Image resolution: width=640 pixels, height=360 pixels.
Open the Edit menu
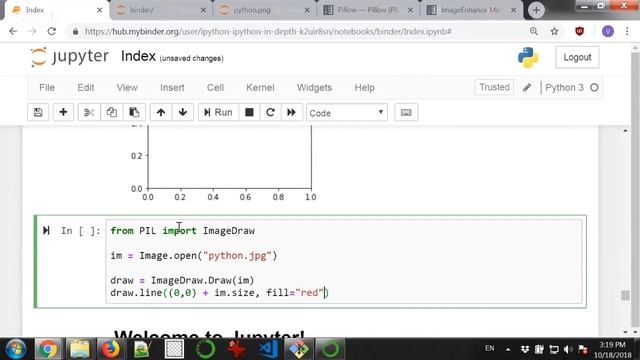click(x=86, y=87)
